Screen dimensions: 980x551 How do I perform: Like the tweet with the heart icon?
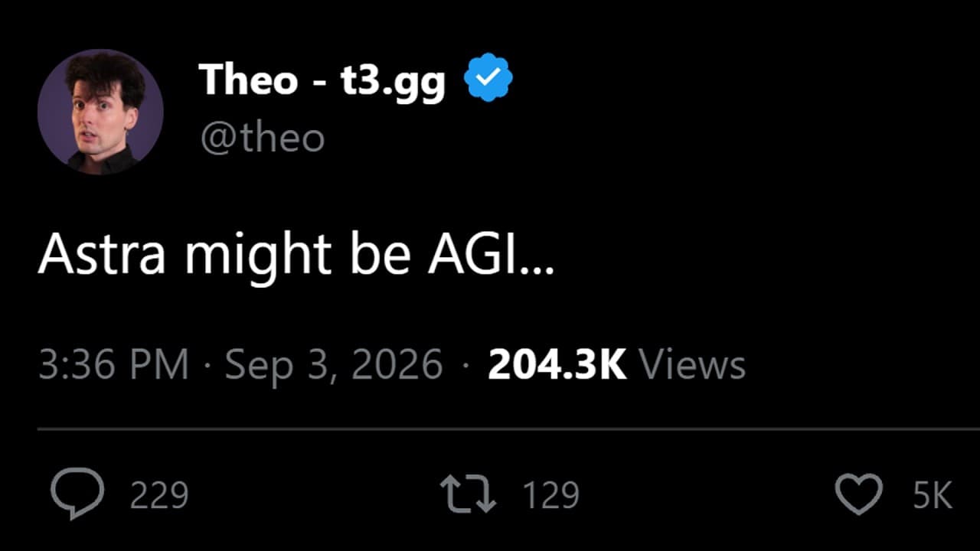click(x=858, y=494)
